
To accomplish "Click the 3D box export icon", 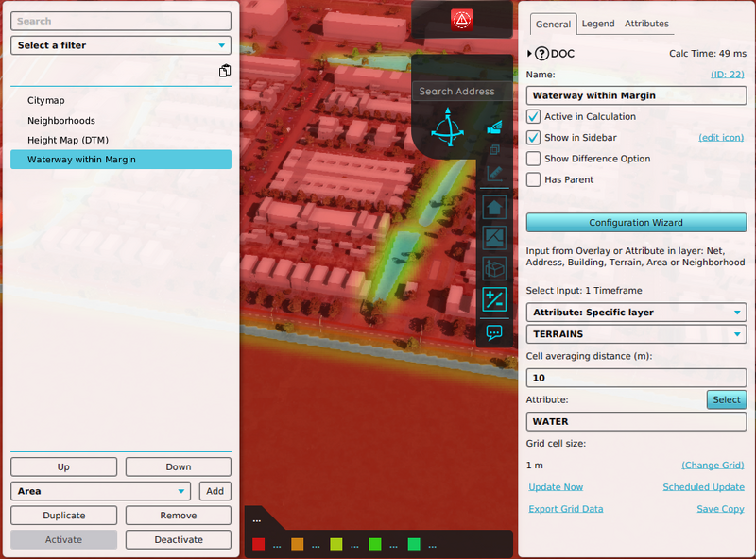I will tap(493, 269).
